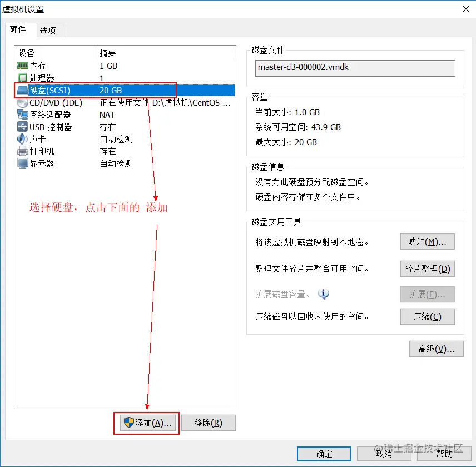Click the 20 GB hard disk summary
Viewport: 476px width, 467px height.
[x=111, y=90]
